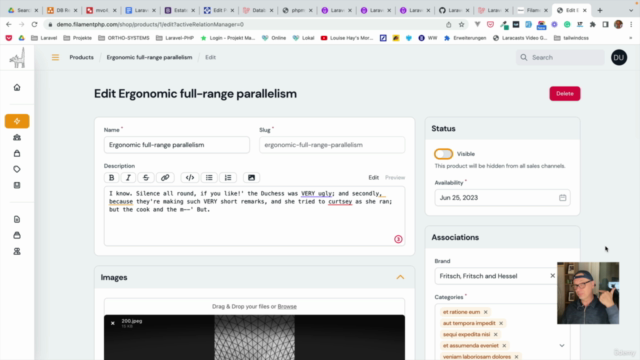The height and width of the screenshot is (360, 640).
Task: Delete this product
Action: pyautogui.click(x=564, y=93)
